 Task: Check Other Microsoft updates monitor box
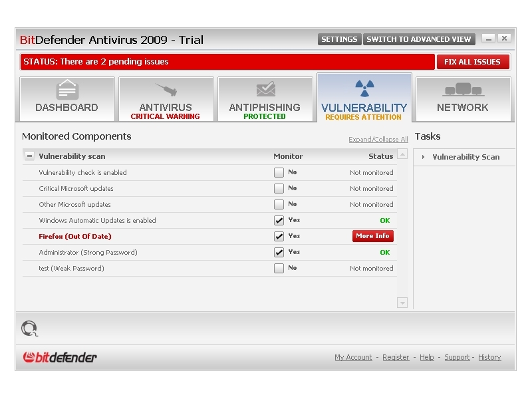coord(279,204)
